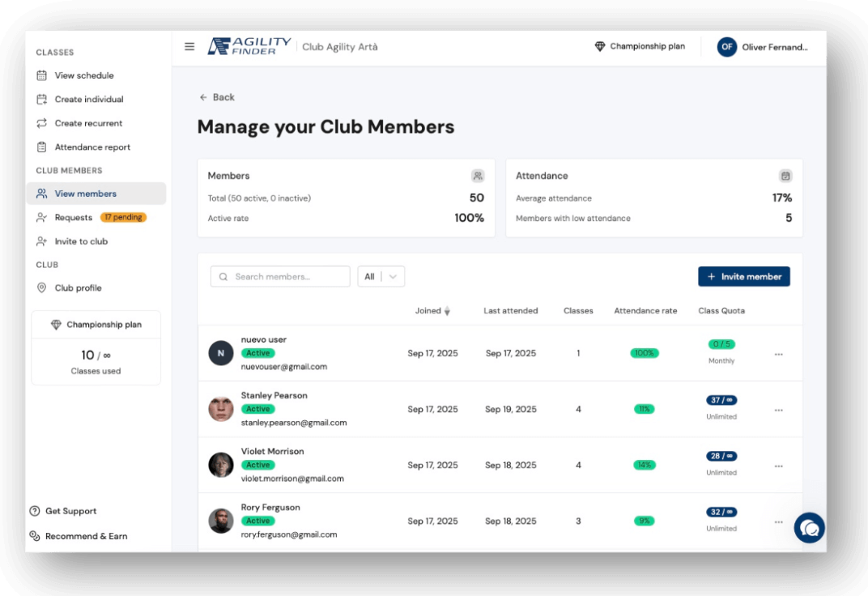Open the All filter dropdown

pyautogui.click(x=381, y=277)
